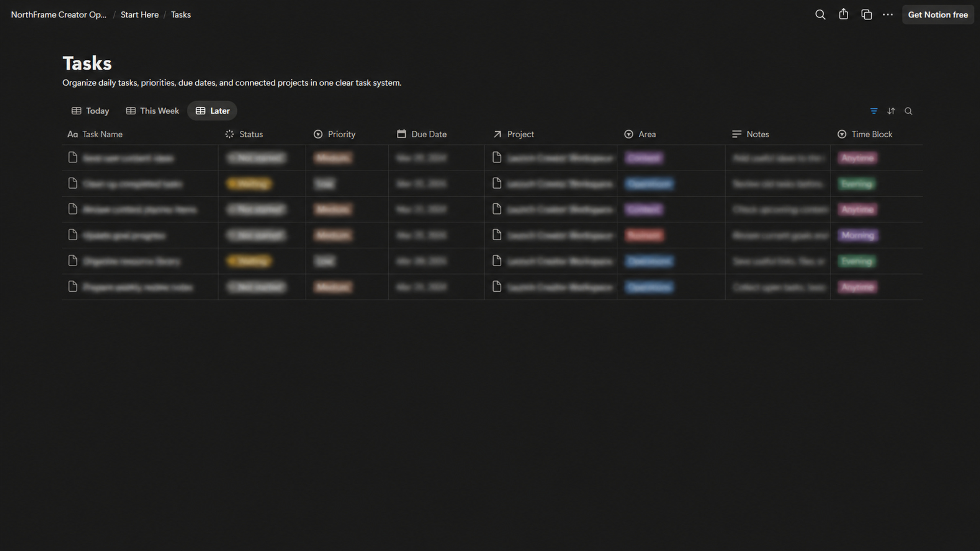The image size is (980, 551).
Task: Click the share page icon
Action: point(843,15)
